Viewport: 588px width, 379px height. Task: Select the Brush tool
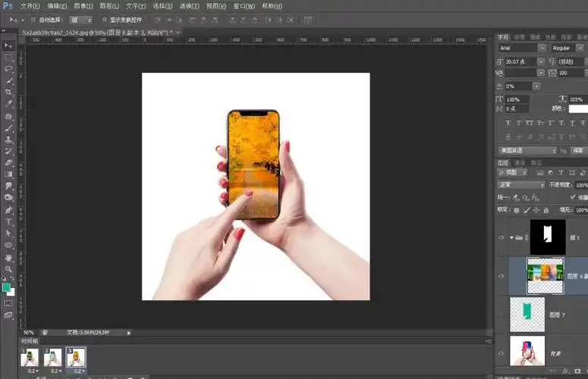point(8,128)
